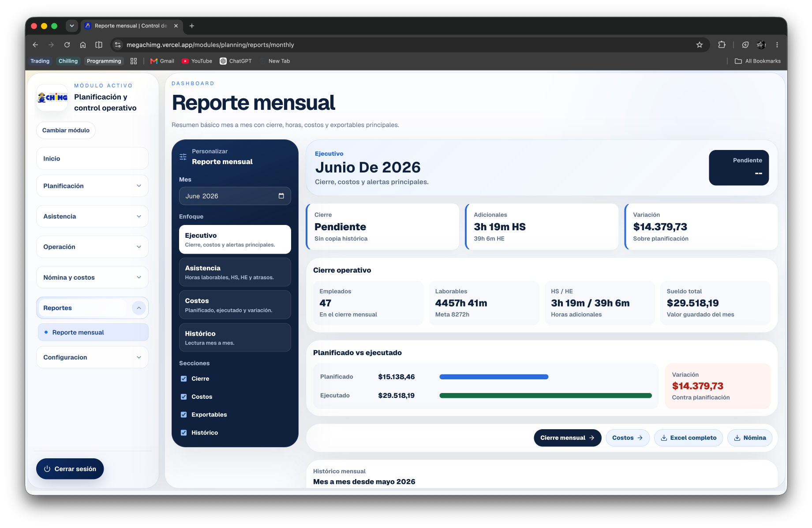This screenshot has width=812, height=528.
Task: Open the apps grid icon in bookmarks bar
Action: [x=134, y=61]
